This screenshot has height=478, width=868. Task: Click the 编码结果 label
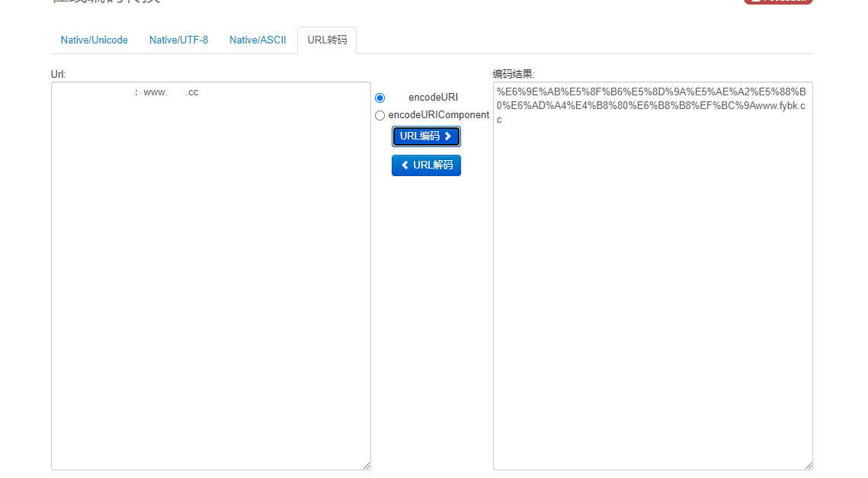(x=514, y=74)
